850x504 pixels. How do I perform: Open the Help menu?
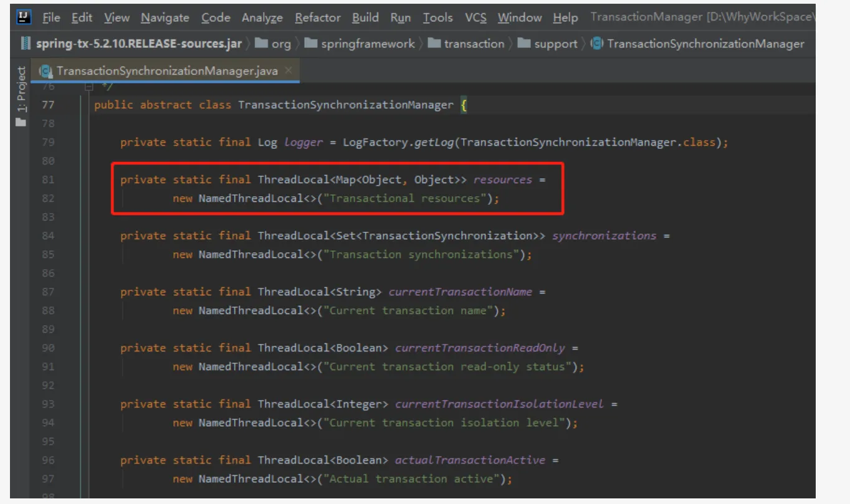(565, 18)
